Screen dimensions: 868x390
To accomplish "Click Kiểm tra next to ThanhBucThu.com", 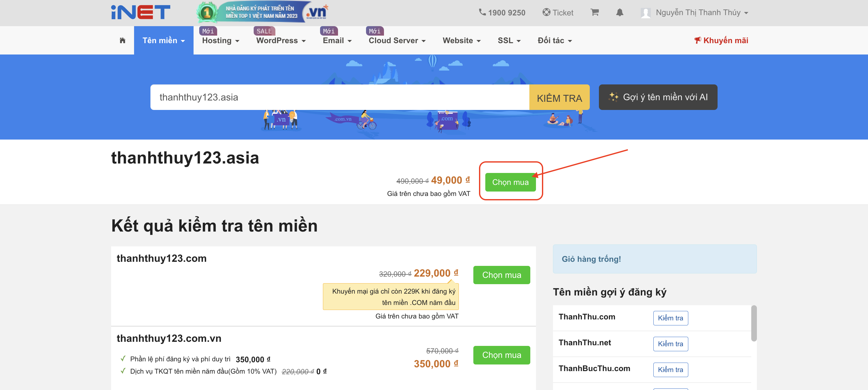I will point(670,370).
